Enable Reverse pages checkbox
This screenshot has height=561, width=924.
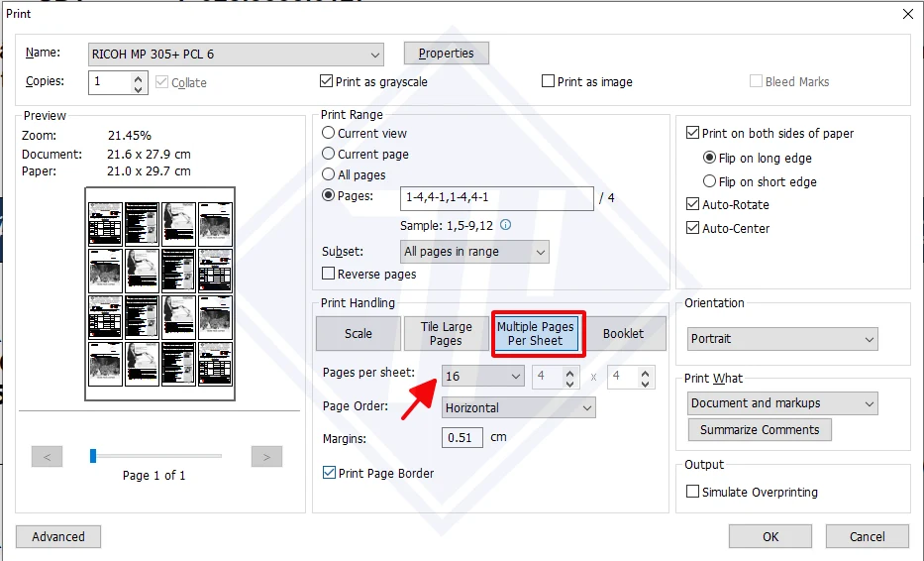tap(328, 274)
